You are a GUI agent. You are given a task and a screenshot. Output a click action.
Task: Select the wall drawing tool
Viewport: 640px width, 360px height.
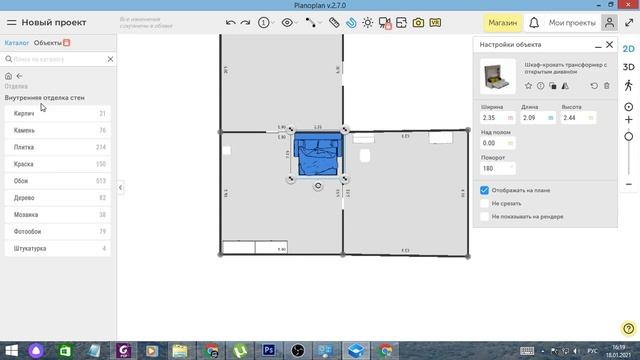(311, 23)
